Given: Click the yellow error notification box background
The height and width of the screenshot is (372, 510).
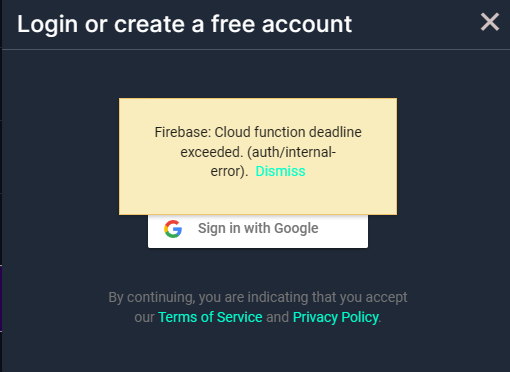Looking at the screenshot, I should point(258,197).
